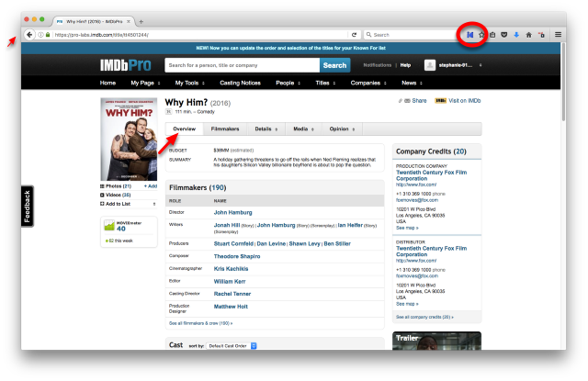Viewport: 588px width, 381px height.
Task: Open the bookmarks clipboard icon in the toolbar
Action: 492,35
